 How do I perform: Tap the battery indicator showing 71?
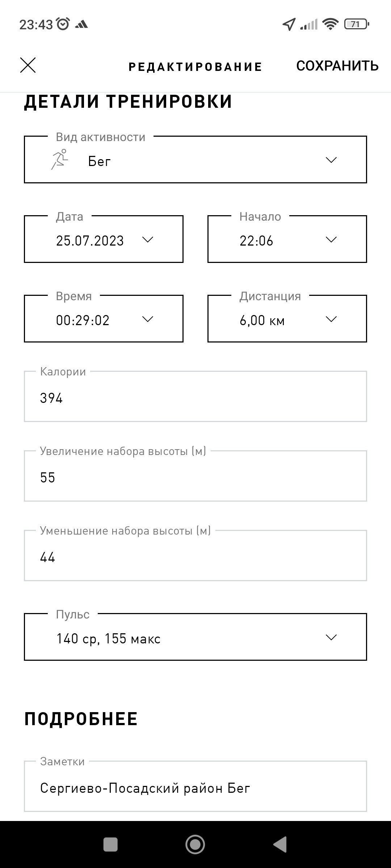click(x=356, y=24)
